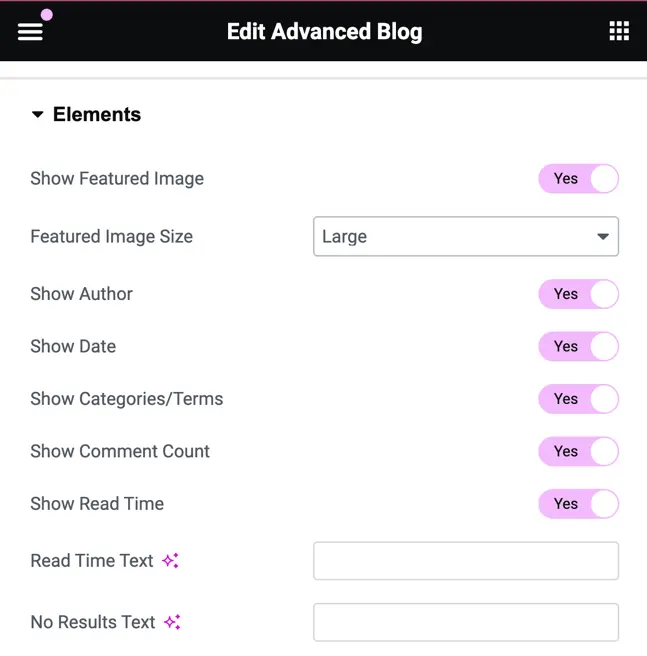
Task: Click the Edit Advanced Blog title
Action: point(324,32)
